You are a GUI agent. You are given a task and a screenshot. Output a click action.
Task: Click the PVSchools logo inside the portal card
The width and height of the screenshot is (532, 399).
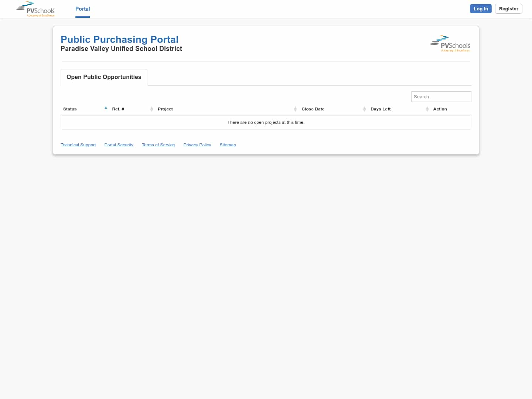pyautogui.click(x=450, y=43)
